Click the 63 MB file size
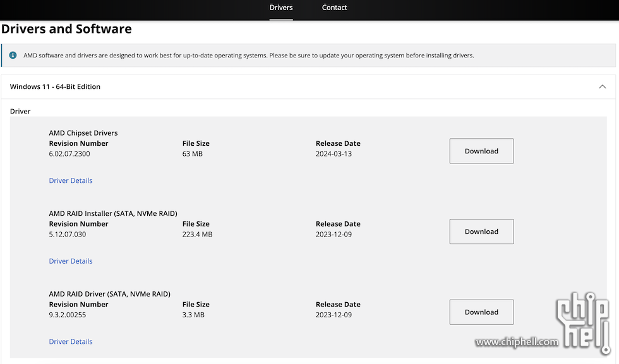This screenshot has height=364, width=619. [192, 154]
